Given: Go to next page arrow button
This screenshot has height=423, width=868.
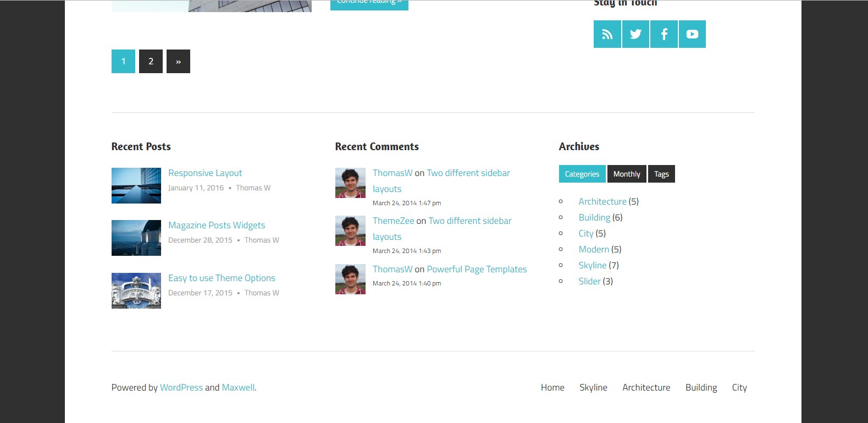Looking at the screenshot, I should (x=178, y=62).
